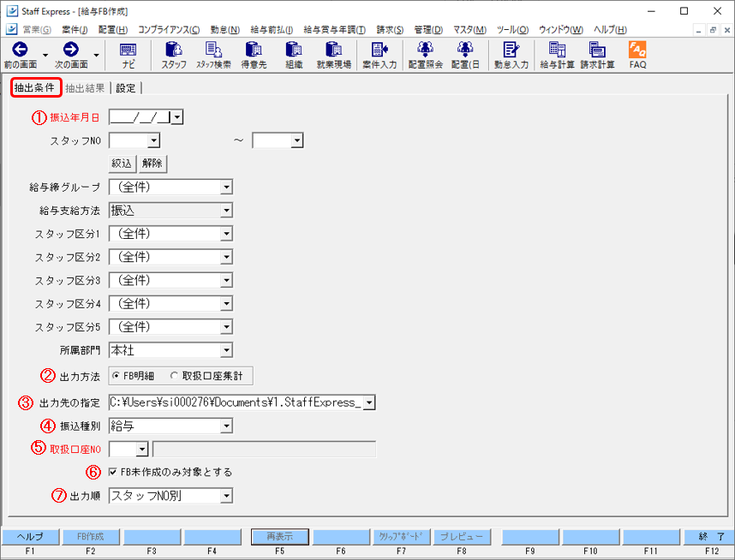This screenshot has height=560, width=735.
Task: Select the 取扱口座集計 radio button
Action: pos(174,376)
